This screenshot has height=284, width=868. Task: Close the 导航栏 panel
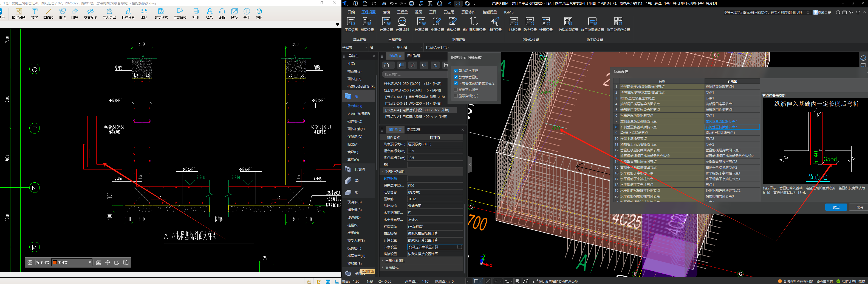[374, 56]
